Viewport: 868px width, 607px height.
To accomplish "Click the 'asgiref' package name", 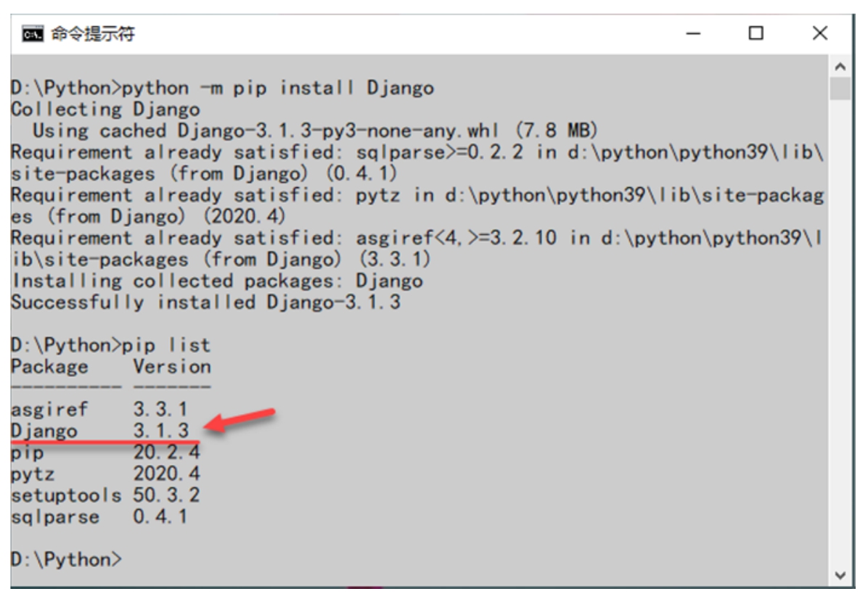I will tap(49, 410).
